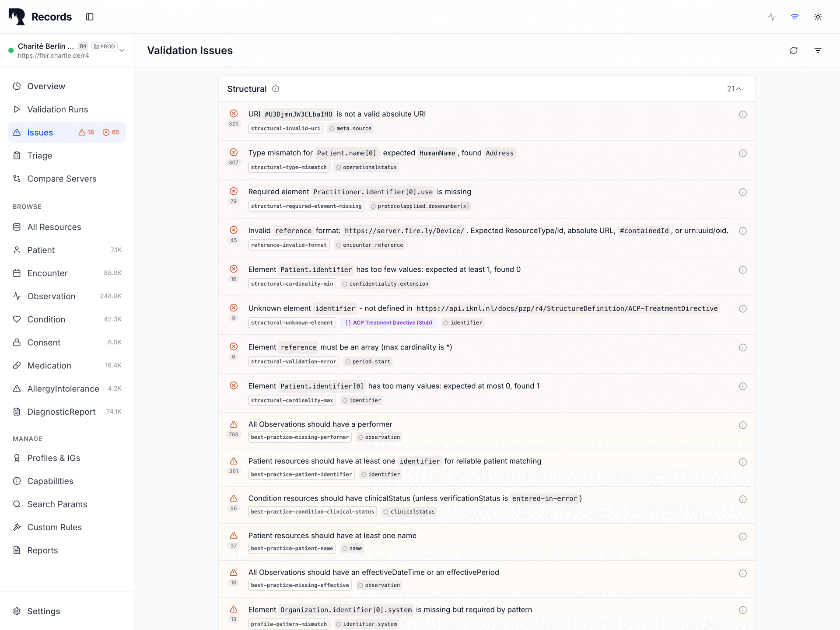Viewport: 840px width, 630px height.
Task: Click info icon for Unknown element identifier issue
Action: click(x=742, y=309)
